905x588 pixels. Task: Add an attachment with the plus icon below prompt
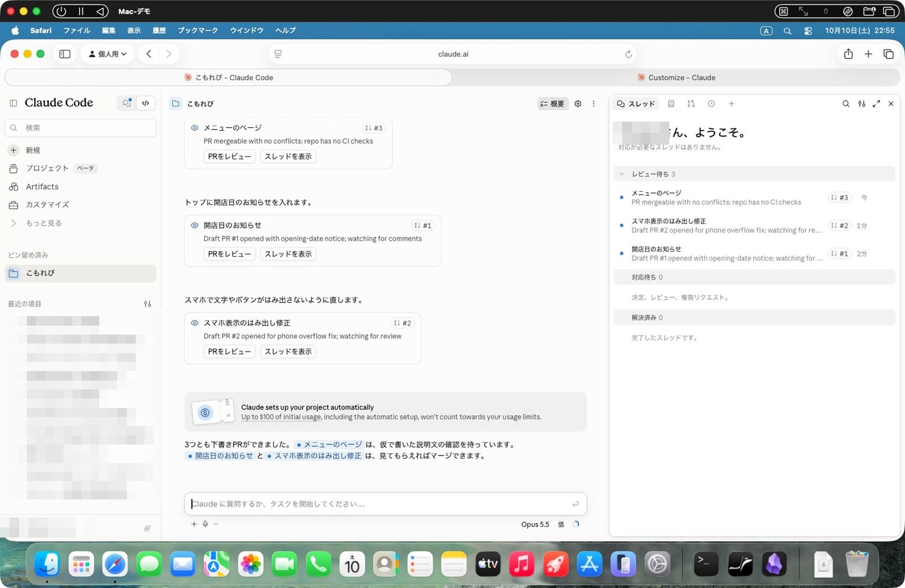click(x=194, y=524)
